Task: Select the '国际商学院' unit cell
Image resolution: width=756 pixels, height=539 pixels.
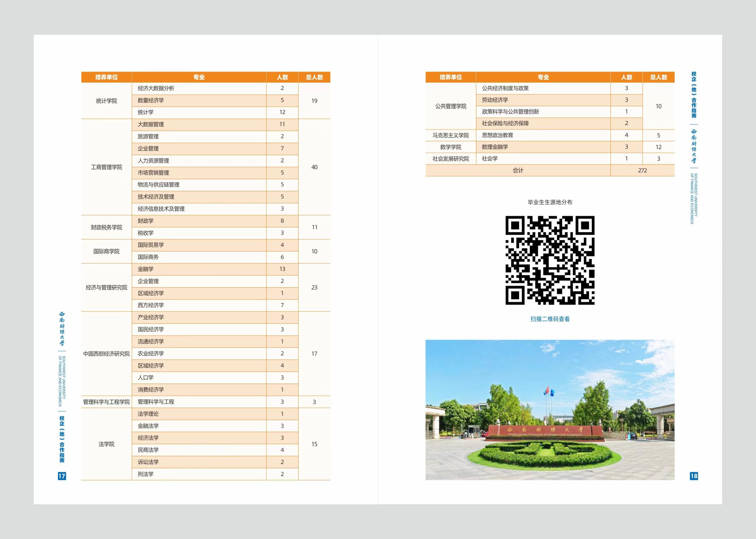Action: tap(106, 251)
